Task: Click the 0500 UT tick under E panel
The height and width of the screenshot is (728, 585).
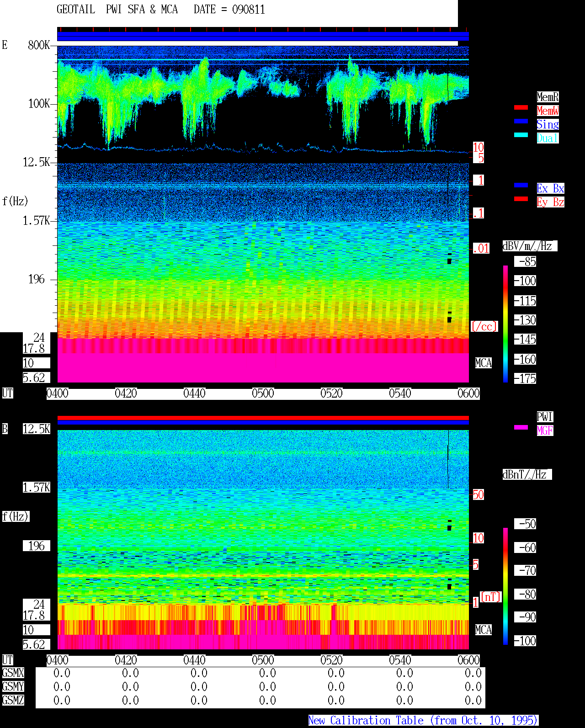Action: (263, 393)
